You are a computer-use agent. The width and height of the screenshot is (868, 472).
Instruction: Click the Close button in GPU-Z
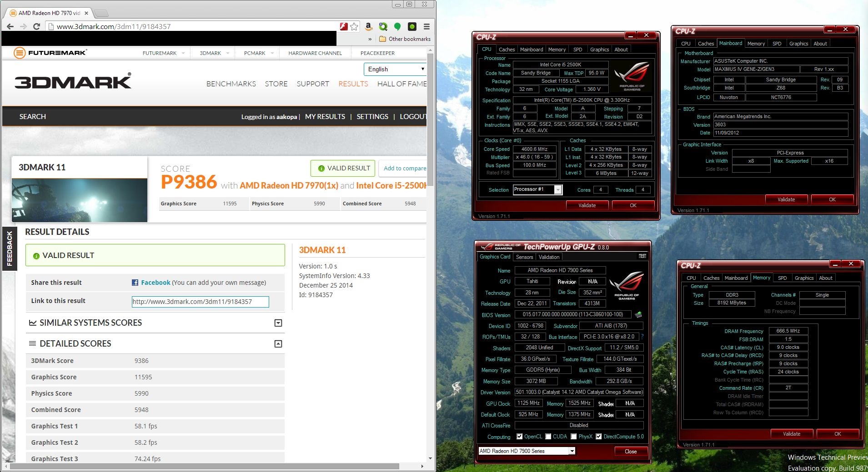[631, 452]
